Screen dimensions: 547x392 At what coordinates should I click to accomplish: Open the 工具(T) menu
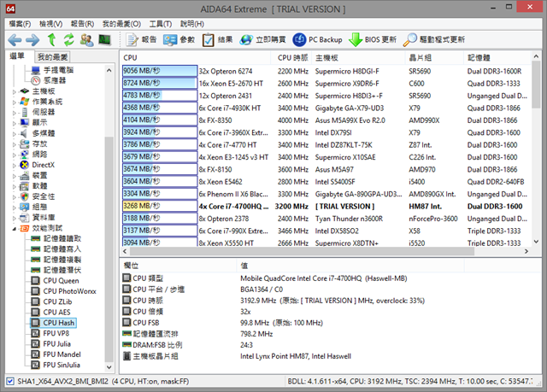tap(161, 24)
